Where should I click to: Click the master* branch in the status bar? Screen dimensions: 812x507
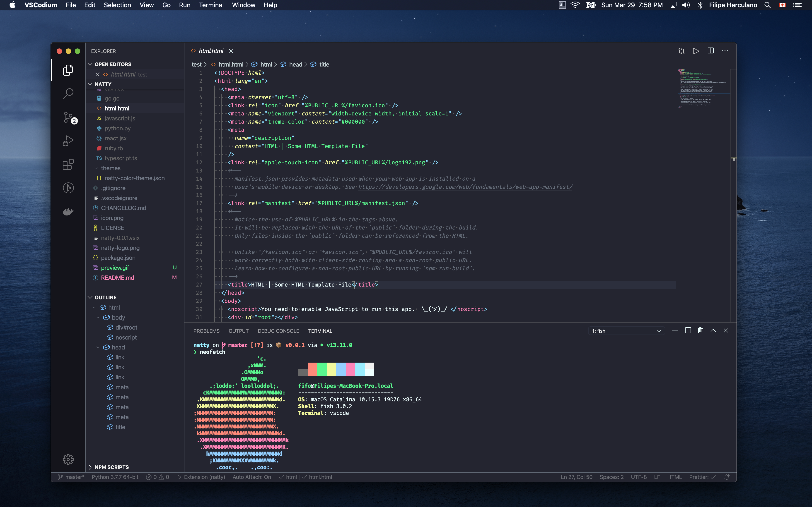[x=71, y=477]
